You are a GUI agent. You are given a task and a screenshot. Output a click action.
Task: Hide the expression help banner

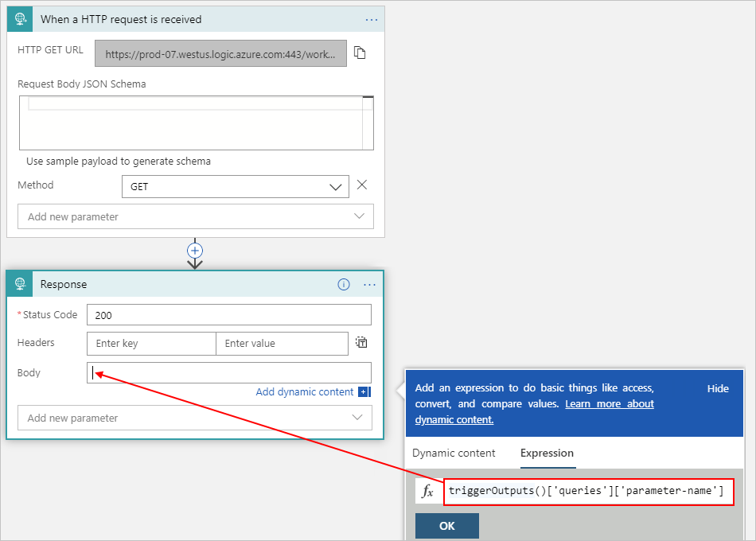[717, 388]
